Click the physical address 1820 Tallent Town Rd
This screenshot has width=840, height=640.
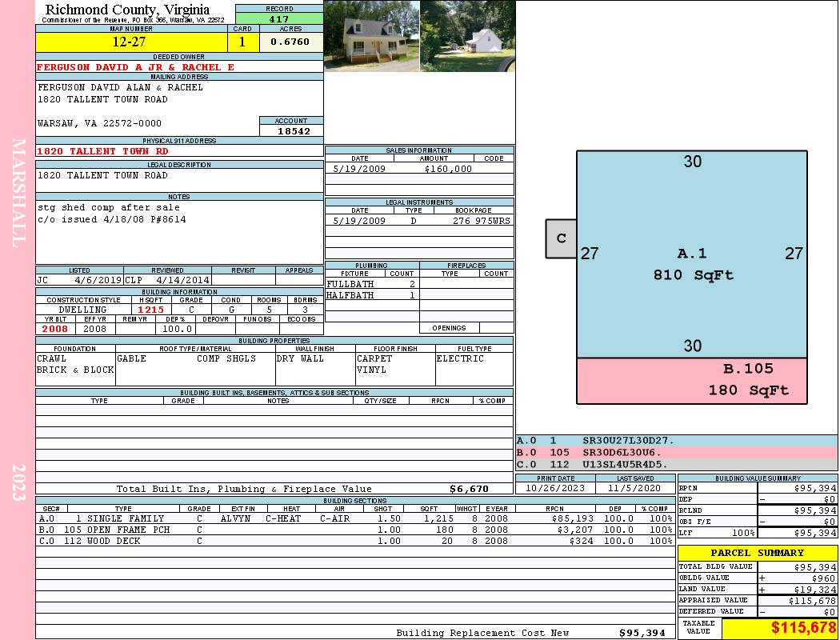pos(102,151)
